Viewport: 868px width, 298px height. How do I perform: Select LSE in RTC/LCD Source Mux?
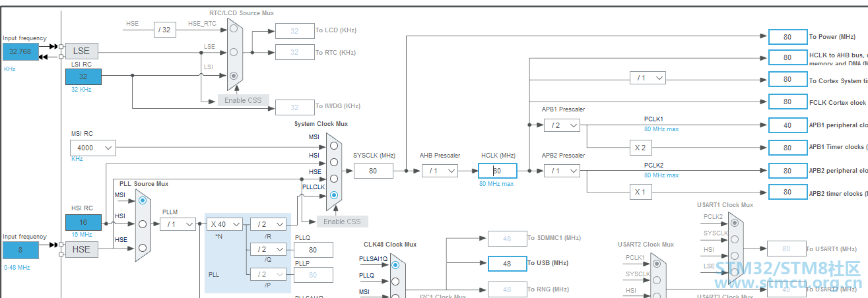click(234, 52)
